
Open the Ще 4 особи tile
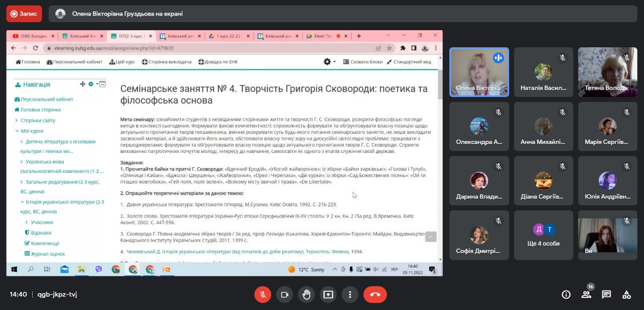(543, 235)
